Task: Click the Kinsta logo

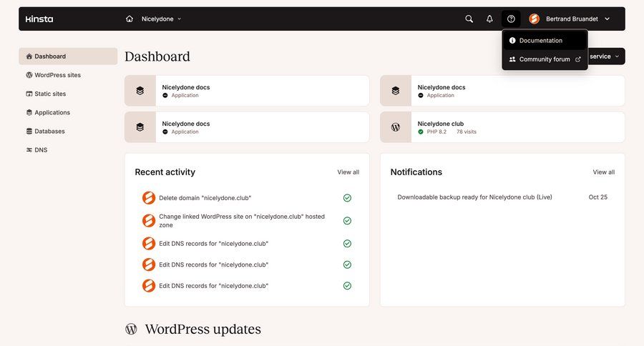Action: [39, 19]
